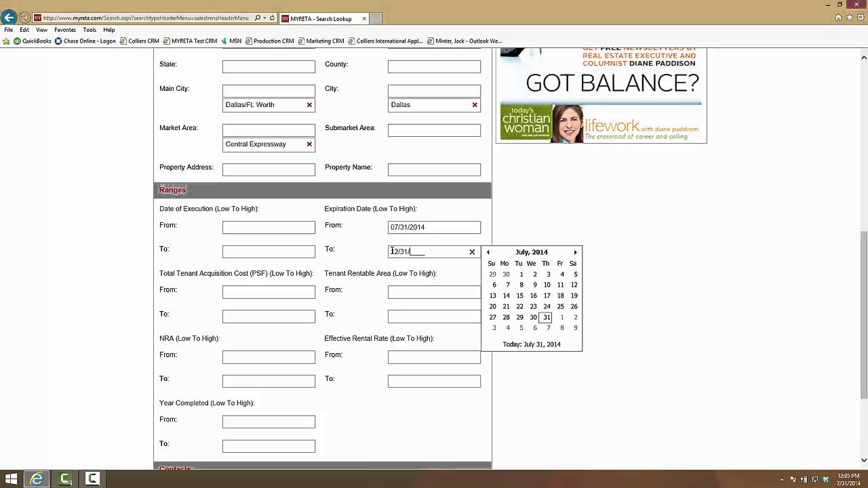868x488 pixels.
Task: Open the address bar autocomplete dropdown arrow
Action: click(264, 18)
